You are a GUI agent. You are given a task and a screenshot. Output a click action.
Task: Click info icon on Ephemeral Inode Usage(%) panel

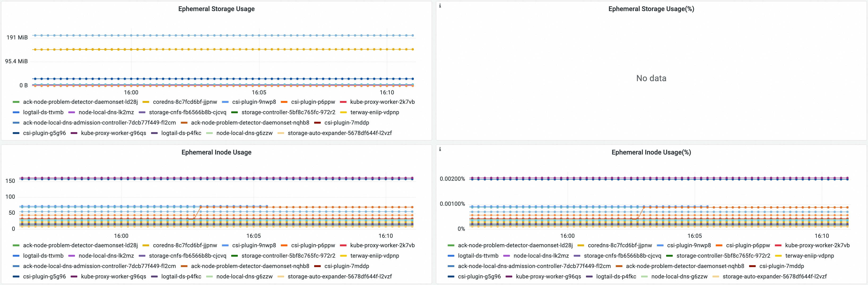pyautogui.click(x=440, y=149)
